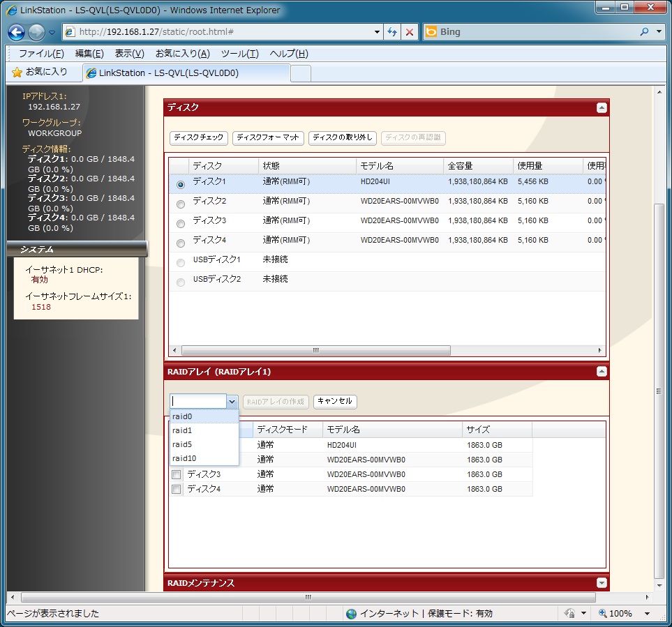Collapse the ディスク panel header icon
The width and height of the screenshot is (672, 627).
602,108
